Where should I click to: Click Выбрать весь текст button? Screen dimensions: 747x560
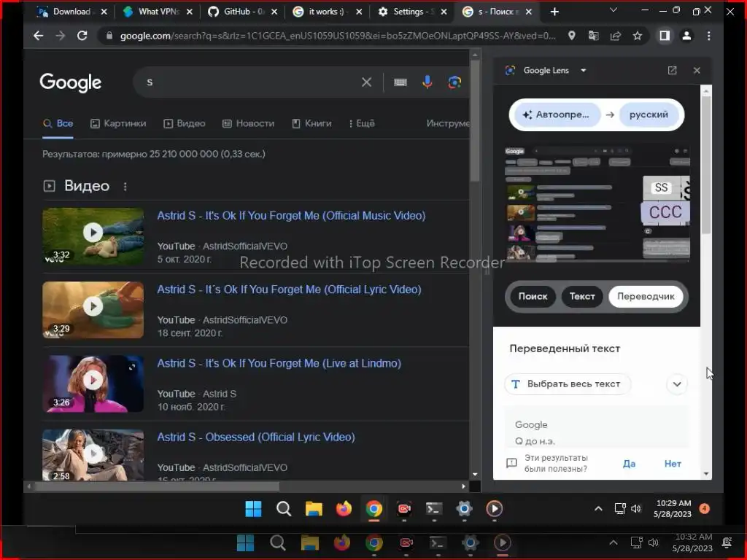click(568, 384)
